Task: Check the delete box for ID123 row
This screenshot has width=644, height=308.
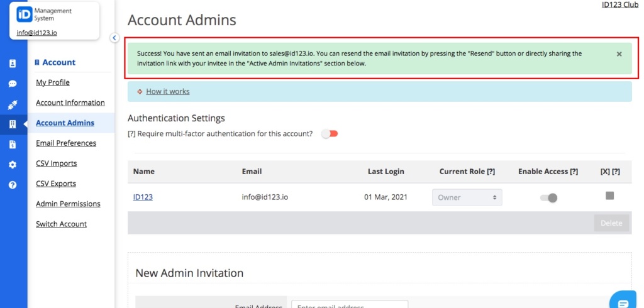Action: click(609, 196)
